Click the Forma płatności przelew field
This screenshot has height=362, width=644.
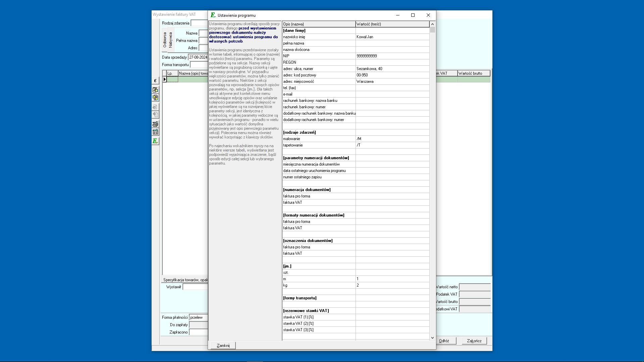click(x=198, y=317)
